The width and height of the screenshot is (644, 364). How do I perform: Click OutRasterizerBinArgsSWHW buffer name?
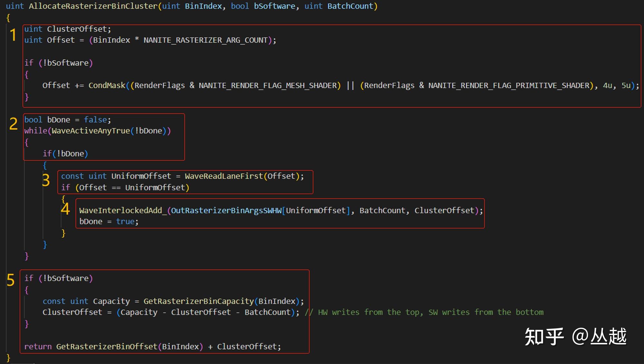(226, 211)
